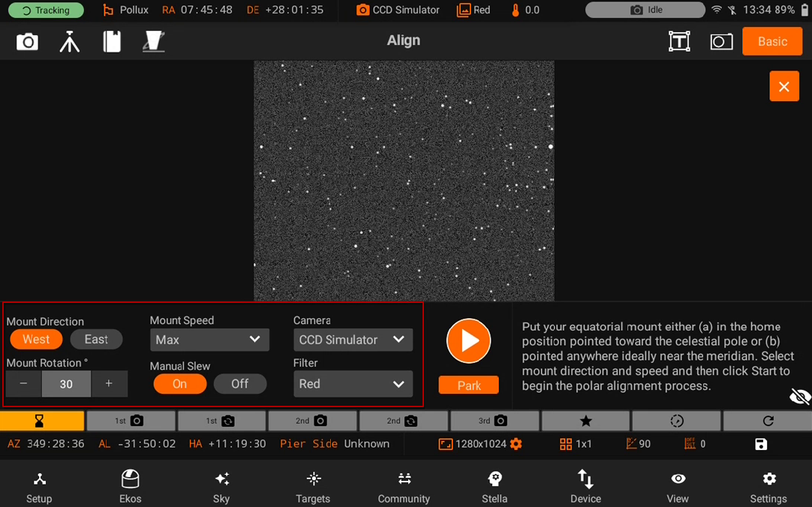Viewport: 812px width, 507px height.
Task: Click the Idle capture status bar
Action: (x=645, y=10)
